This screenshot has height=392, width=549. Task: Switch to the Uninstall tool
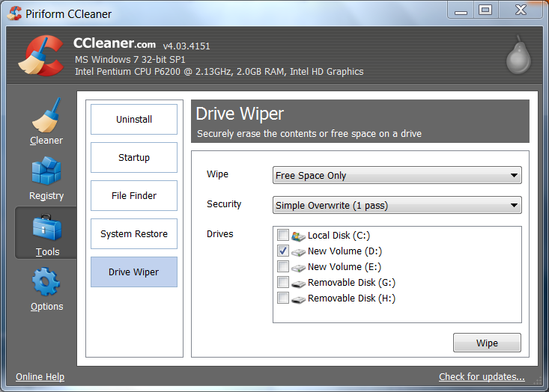click(134, 119)
